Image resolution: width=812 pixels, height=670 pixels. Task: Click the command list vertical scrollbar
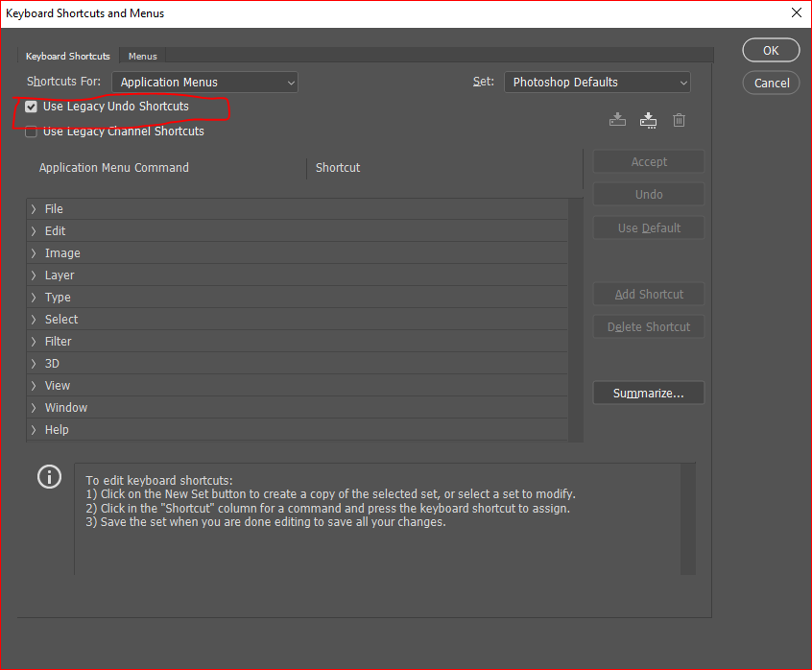pos(576,320)
